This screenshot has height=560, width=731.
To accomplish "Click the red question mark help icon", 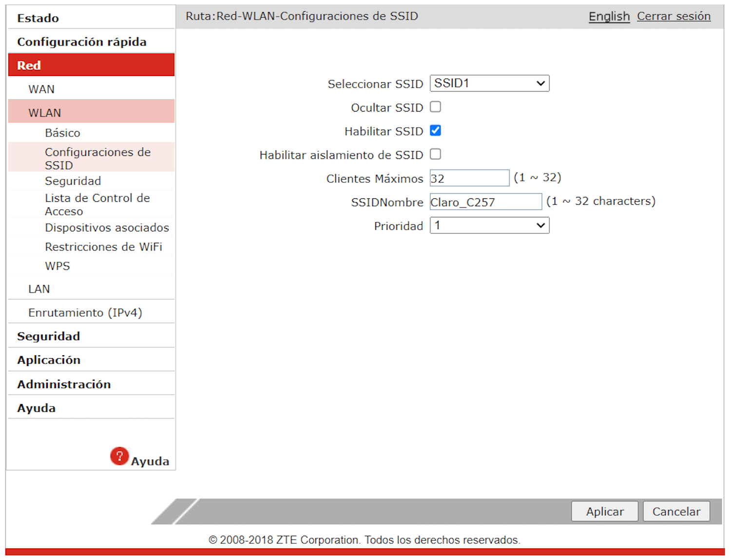I will click(x=119, y=456).
